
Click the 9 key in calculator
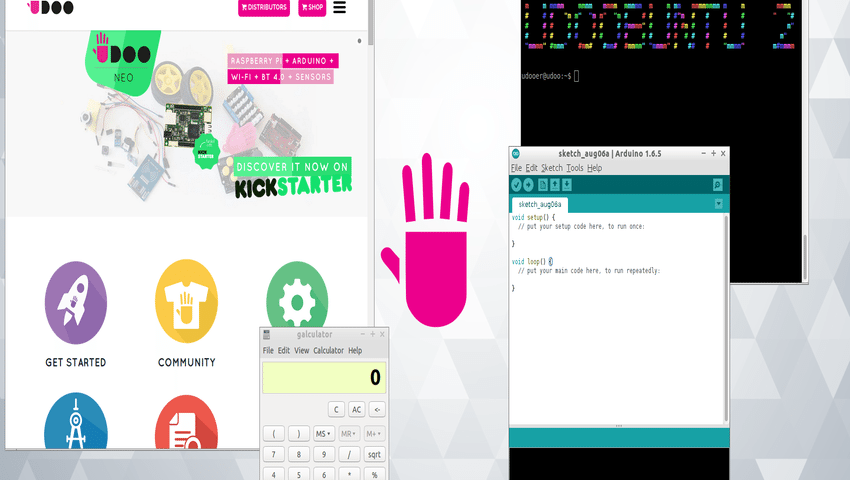[324, 455]
